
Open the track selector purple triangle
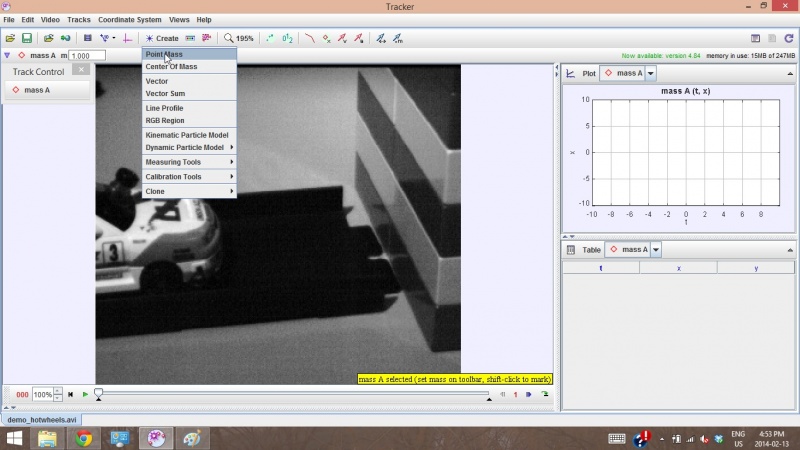[7, 55]
